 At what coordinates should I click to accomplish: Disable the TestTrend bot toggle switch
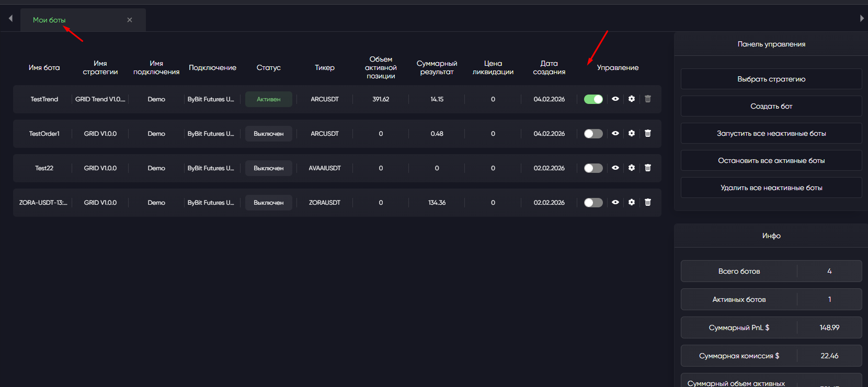[593, 99]
